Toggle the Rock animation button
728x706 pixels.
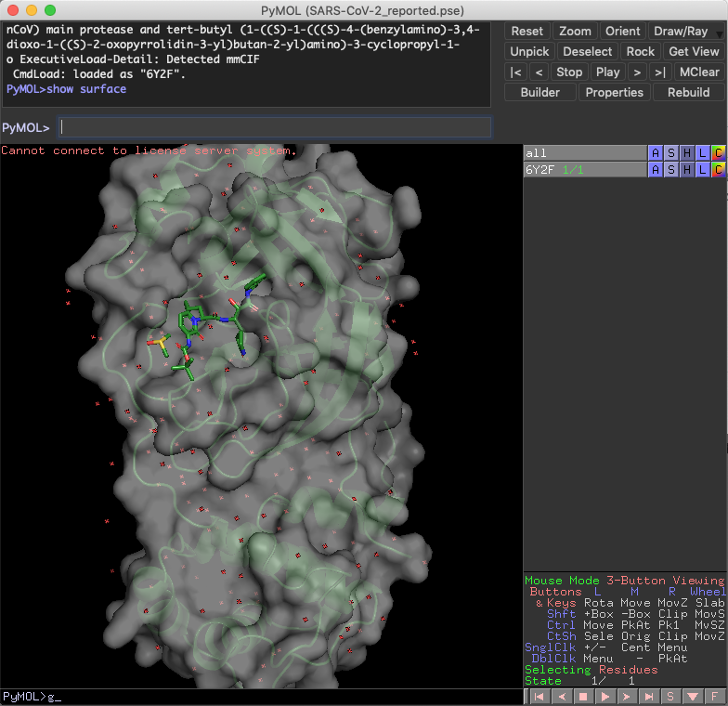(641, 52)
